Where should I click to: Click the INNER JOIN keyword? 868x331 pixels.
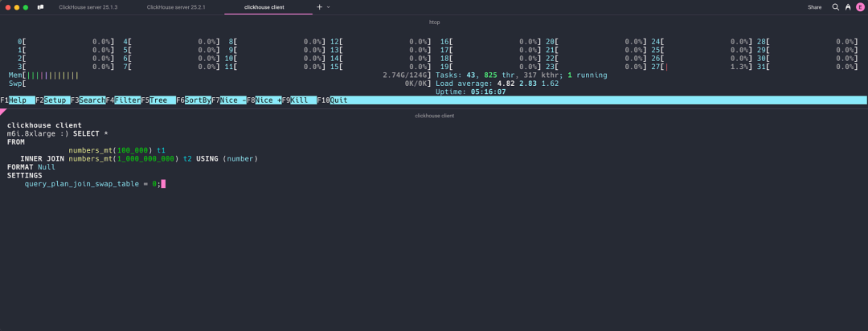42,159
